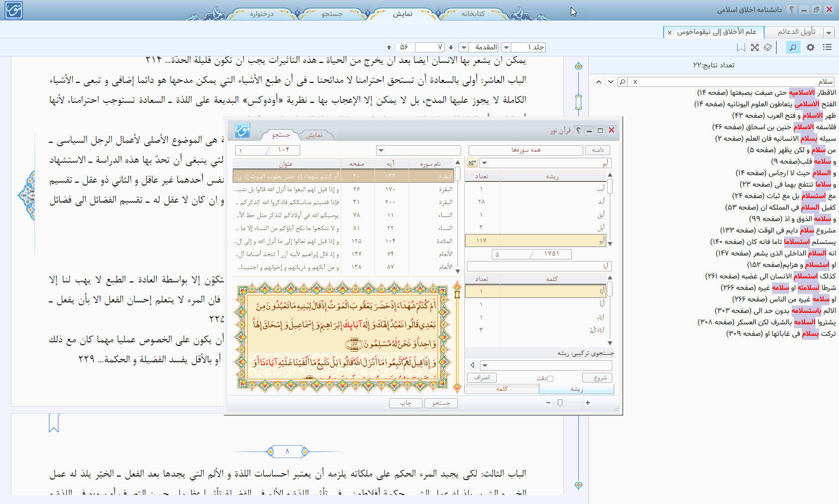The image size is (839, 504).
Task: Click the main application logo icon
Action: (13, 10)
